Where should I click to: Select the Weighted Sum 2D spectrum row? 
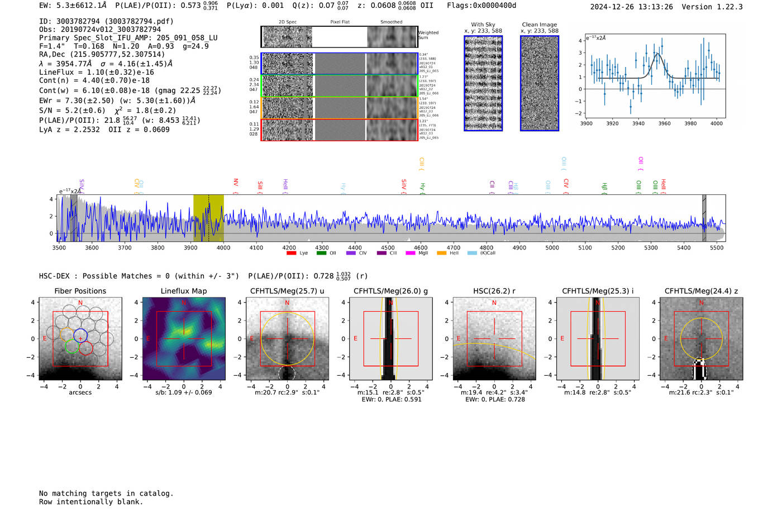click(339, 37)
